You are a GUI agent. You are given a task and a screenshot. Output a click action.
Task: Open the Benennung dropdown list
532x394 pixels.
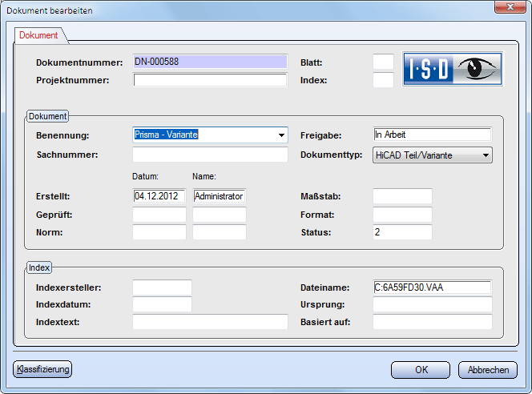(x=280, y=135)
